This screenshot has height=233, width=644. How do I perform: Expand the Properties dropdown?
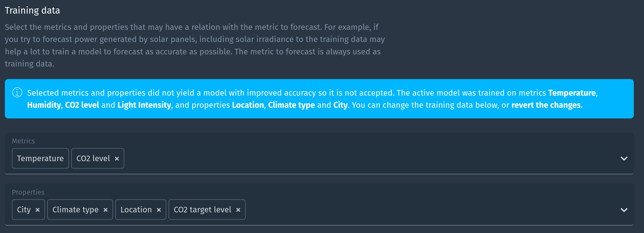pyautogui.click(x=624, y=209)
